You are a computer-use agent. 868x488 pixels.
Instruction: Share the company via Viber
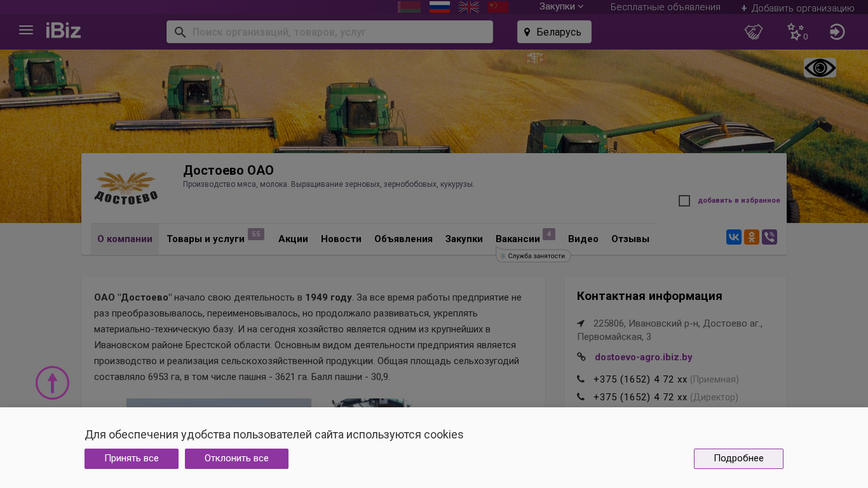click(x=770, y=237)
